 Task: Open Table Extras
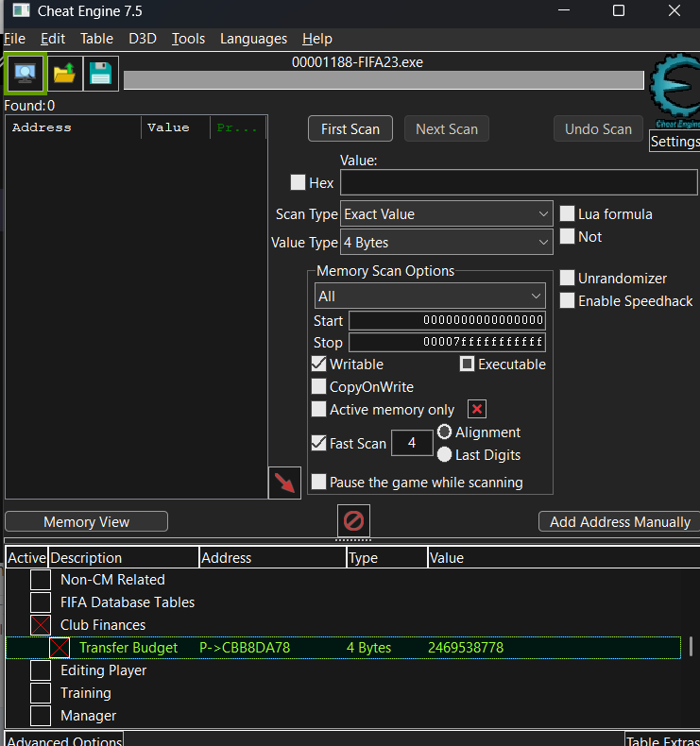662,739
